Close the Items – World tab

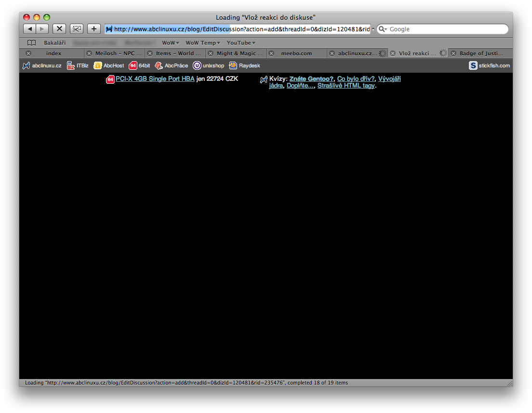click(149, 53)
